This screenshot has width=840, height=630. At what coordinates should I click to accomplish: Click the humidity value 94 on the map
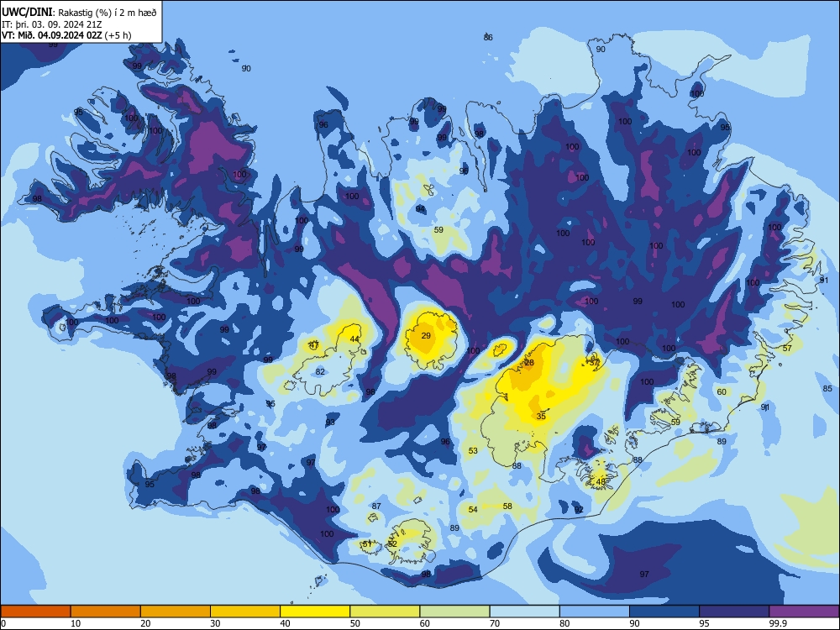(x=421, y=209)
